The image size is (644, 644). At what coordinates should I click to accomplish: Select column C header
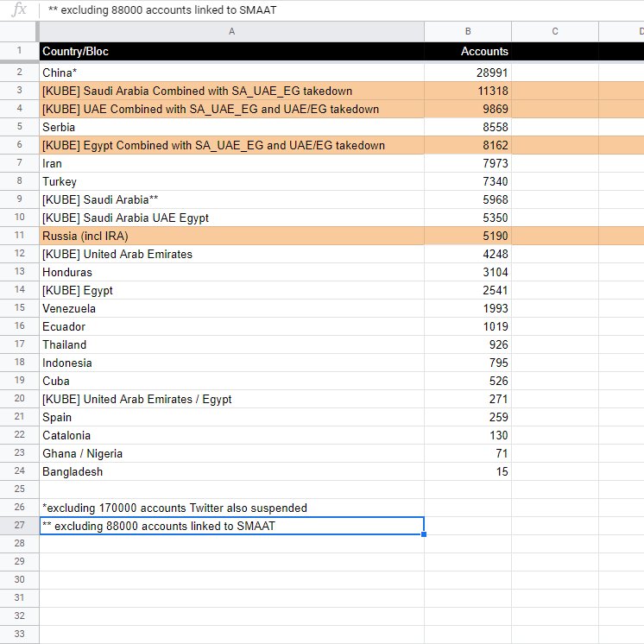point(555,32)
